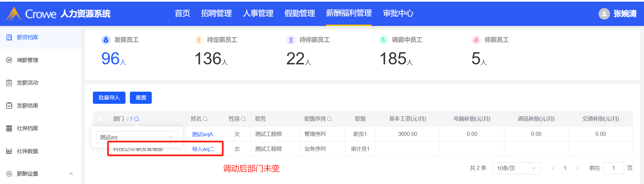
Task: Click the sort arrows in 部门 column header
Action: 130,119
